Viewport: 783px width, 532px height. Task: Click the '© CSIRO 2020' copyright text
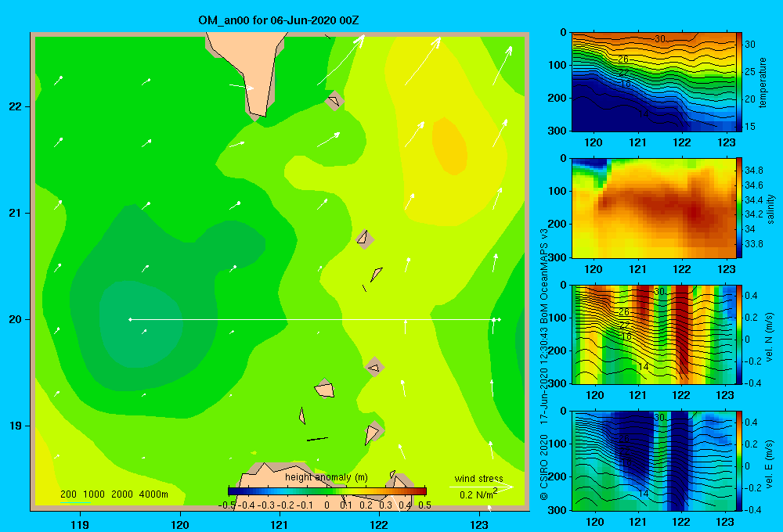coord(544,466)
